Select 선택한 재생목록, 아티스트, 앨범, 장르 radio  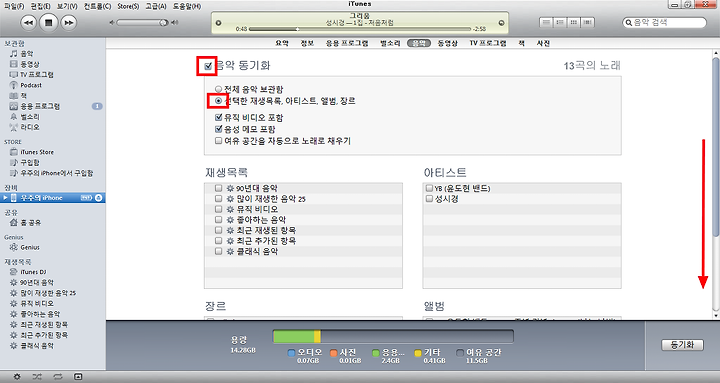[x=219, y=101]
